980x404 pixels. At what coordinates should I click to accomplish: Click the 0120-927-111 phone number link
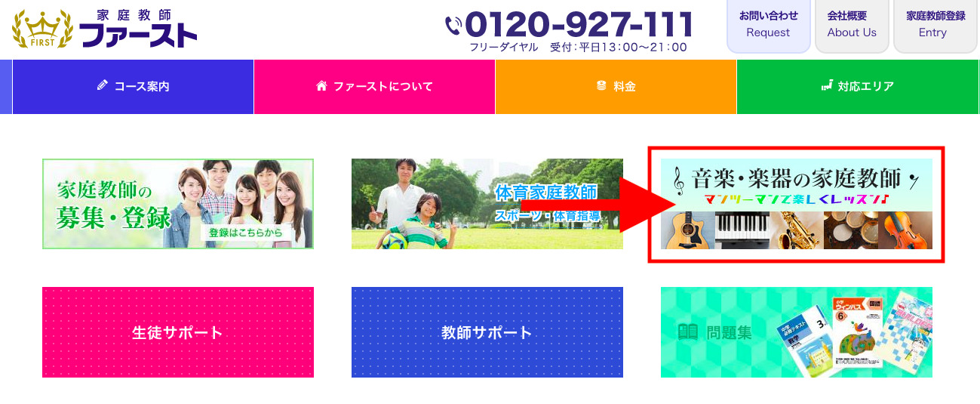point(579,25)
